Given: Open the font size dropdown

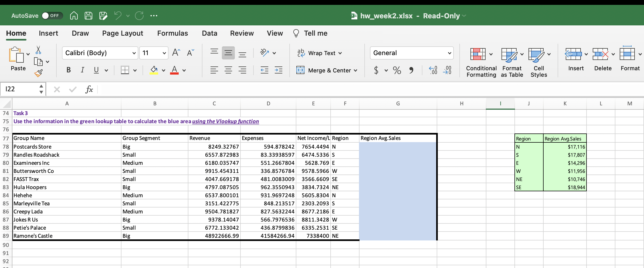Looking at the screenshot, I should click(164, 53).
